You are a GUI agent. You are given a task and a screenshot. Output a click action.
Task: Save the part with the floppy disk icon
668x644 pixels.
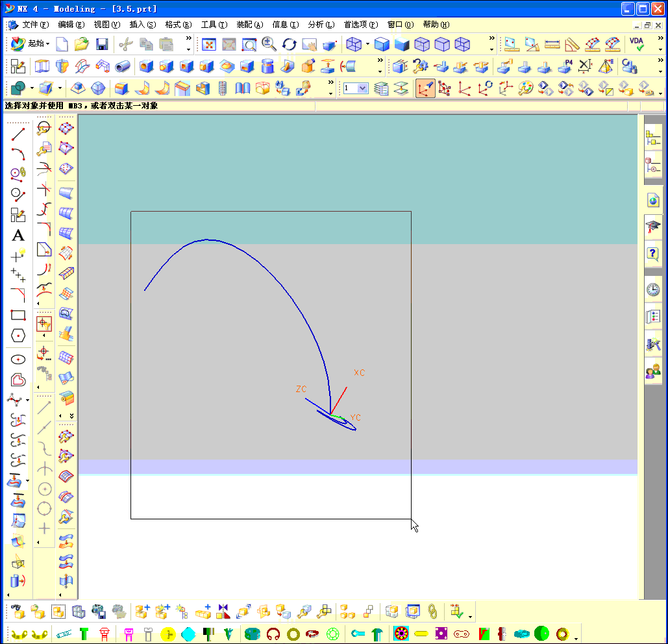point(102,44)
